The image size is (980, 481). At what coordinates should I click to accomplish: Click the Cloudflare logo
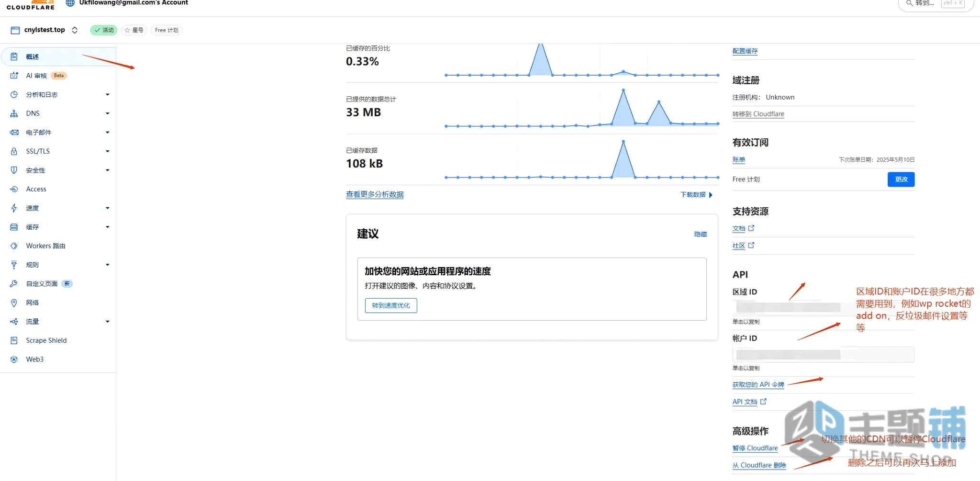tap(31, 5)
